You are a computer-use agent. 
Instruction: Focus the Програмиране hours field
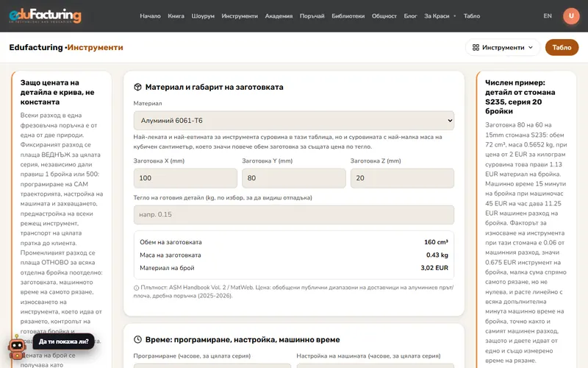coord(212,366)
